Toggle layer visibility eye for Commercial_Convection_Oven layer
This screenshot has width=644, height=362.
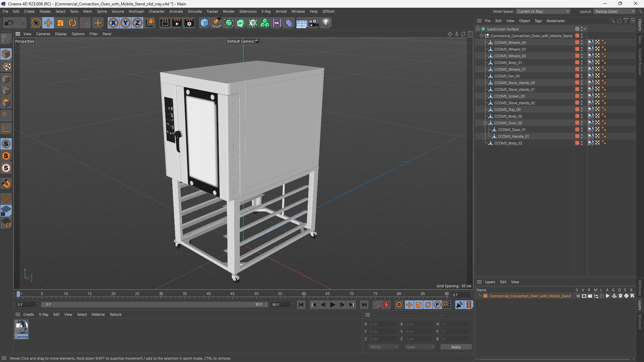[584, 296]
